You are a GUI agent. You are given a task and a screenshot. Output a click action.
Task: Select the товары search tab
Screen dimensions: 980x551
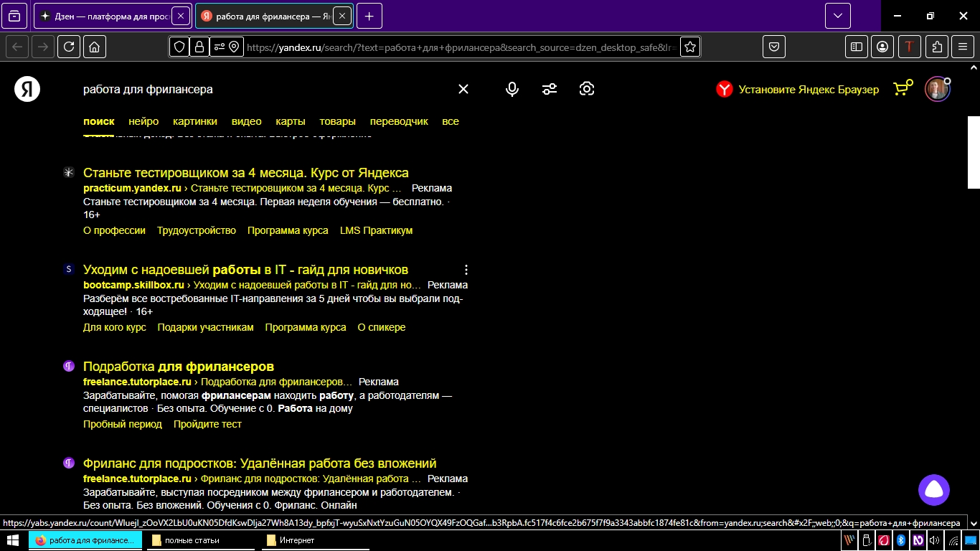tap(337, 121)
